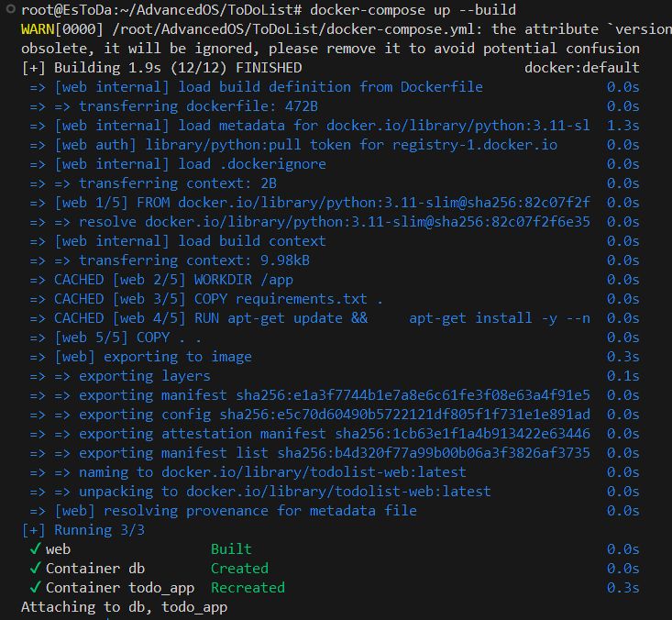672x620 pixels.
Task: Click the docker:default builder label
Action: (581, 67)
